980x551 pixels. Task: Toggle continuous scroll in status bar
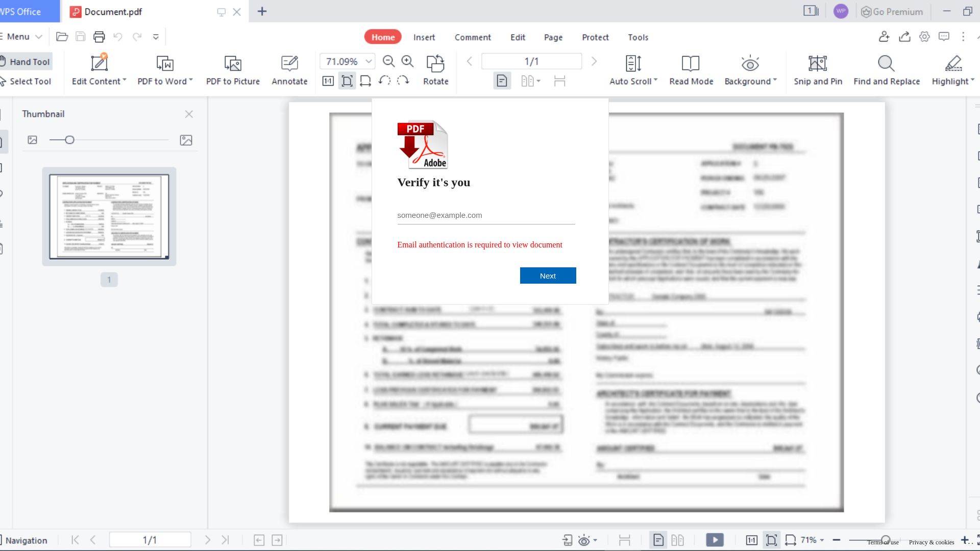(625, 540)
